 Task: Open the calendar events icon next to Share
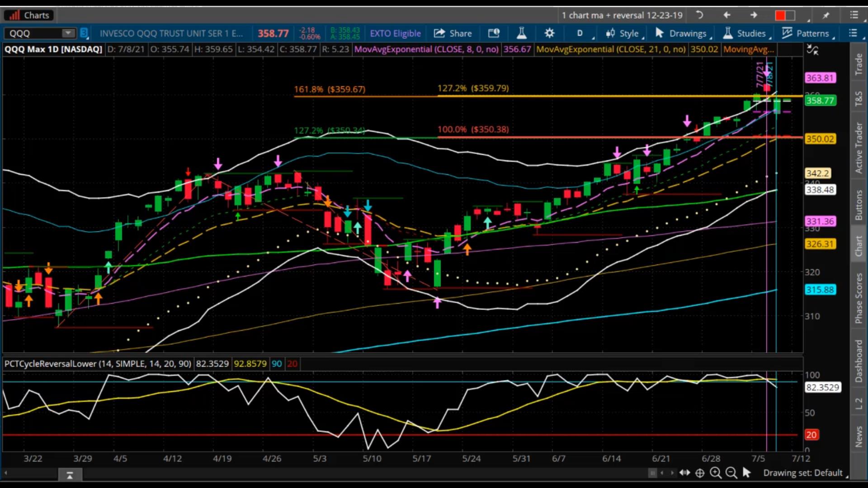(494, 33)
